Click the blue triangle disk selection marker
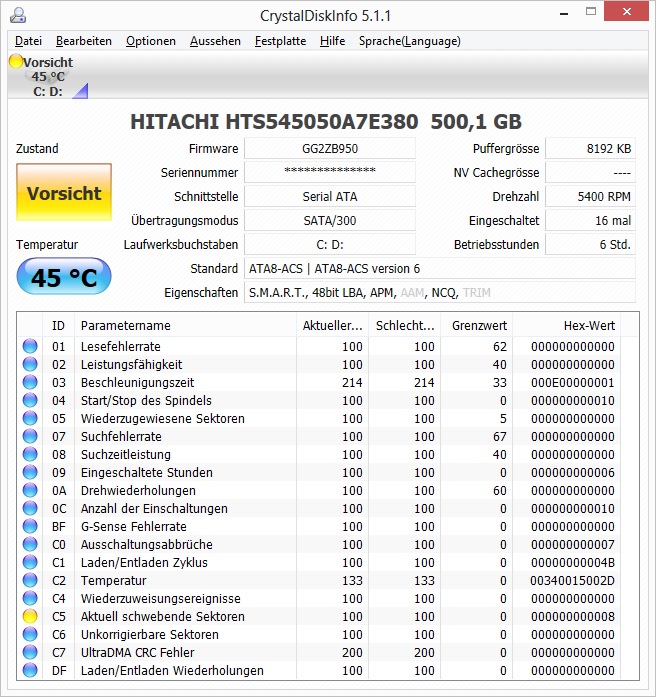This screenshot has height=697, width=656. [81, 91]
